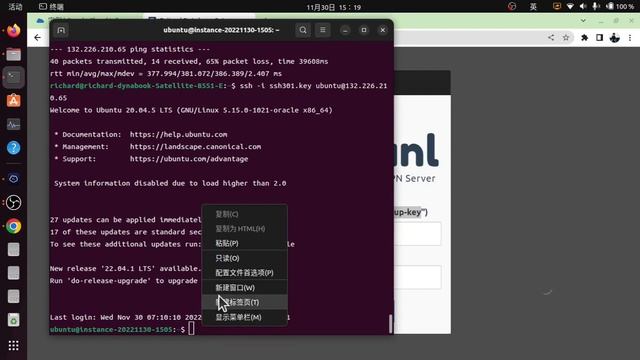Image resolution: width=640 pixels, height=360 pixels.
Task: Click the 'Welcome to Ubuntu 20.04.5 LTS' line
Action: coord(191,110)
